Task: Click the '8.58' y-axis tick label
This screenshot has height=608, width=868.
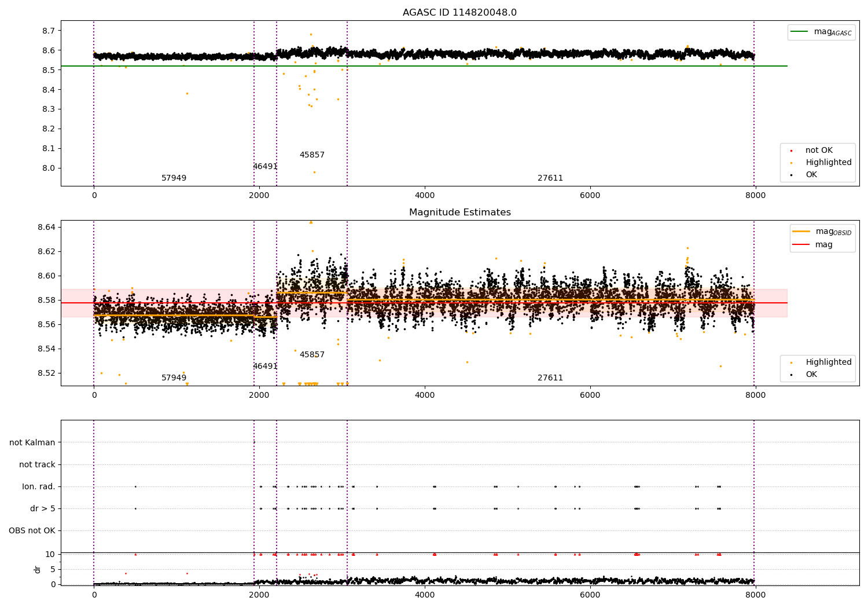Action: (x=46, y=300)
